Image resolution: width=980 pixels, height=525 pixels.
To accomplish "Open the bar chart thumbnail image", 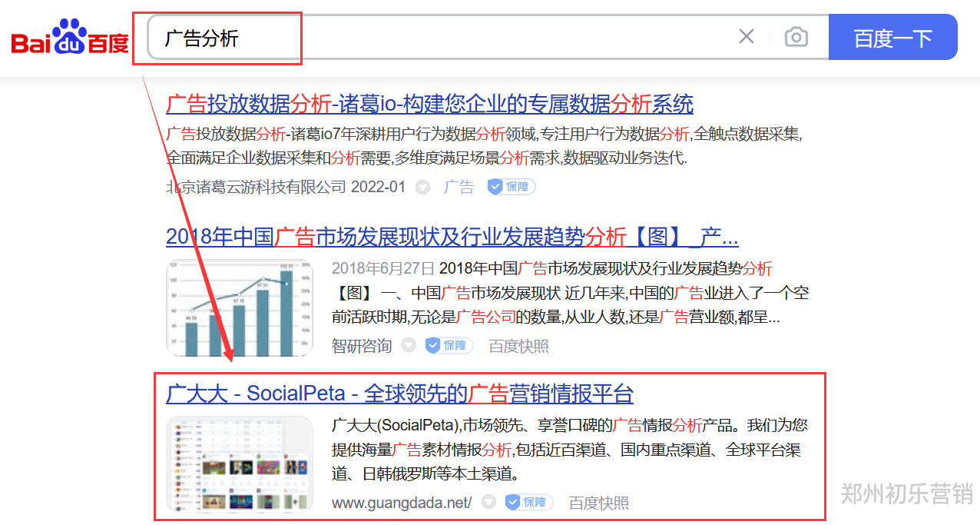I will click(240, 307).
